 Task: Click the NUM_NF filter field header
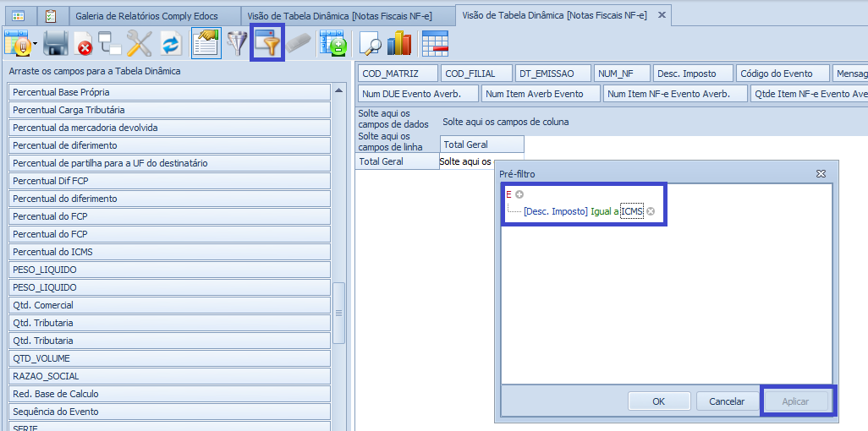[x=622, y=74]
